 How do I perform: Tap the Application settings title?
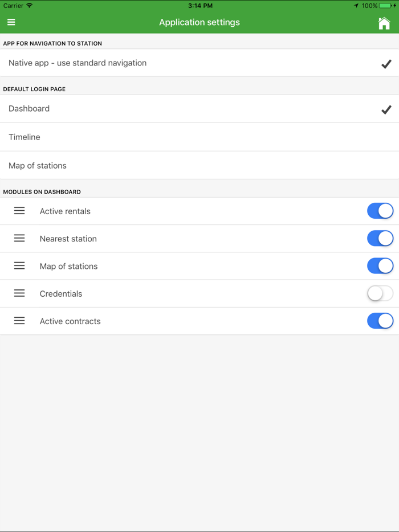[x=199, y=23]
